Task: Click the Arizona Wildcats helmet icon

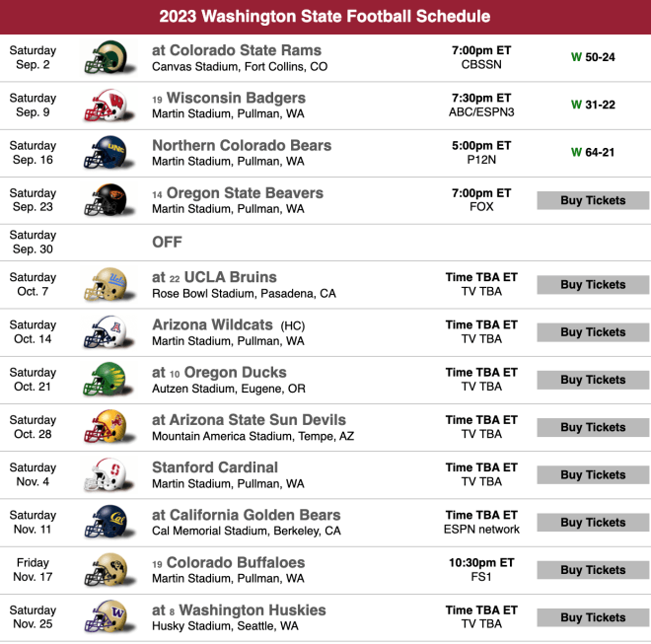Action: 108,332
